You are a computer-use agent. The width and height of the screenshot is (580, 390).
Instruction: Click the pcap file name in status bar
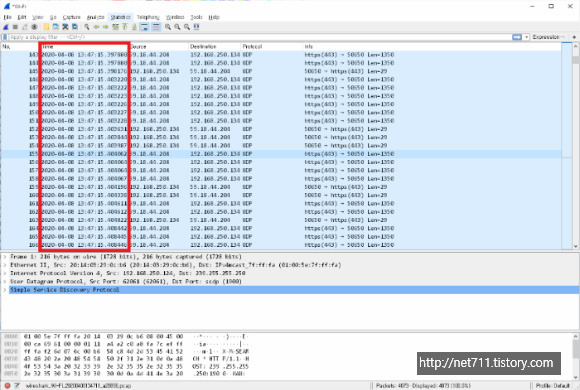pos(78,386)
